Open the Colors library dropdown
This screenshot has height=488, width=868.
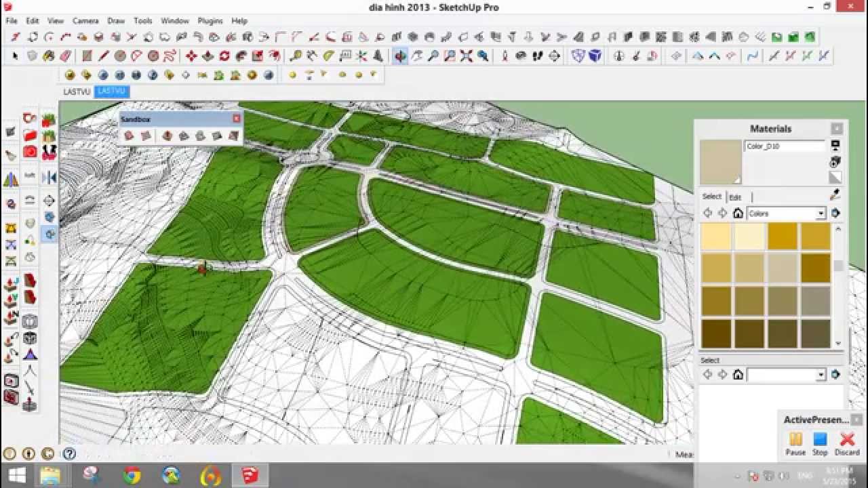click(x=821, y=213)
